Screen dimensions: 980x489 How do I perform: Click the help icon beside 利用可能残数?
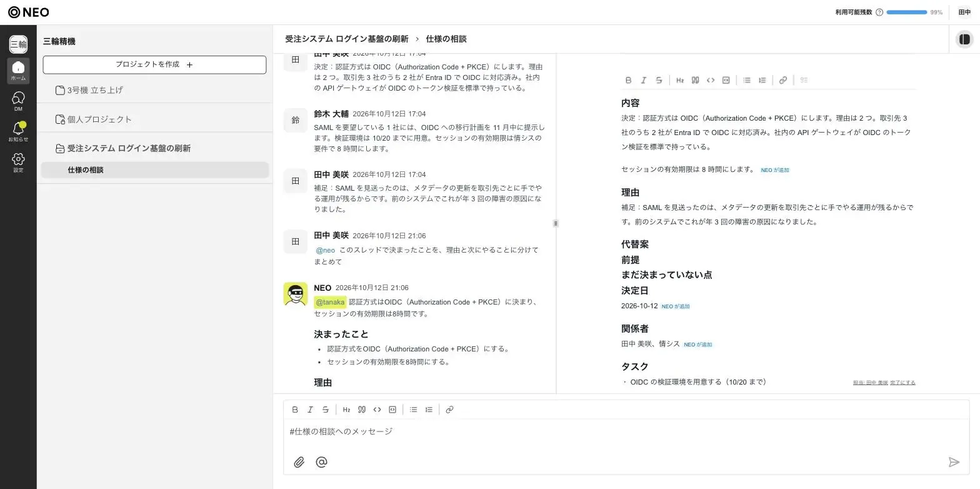tap(879, 13)
